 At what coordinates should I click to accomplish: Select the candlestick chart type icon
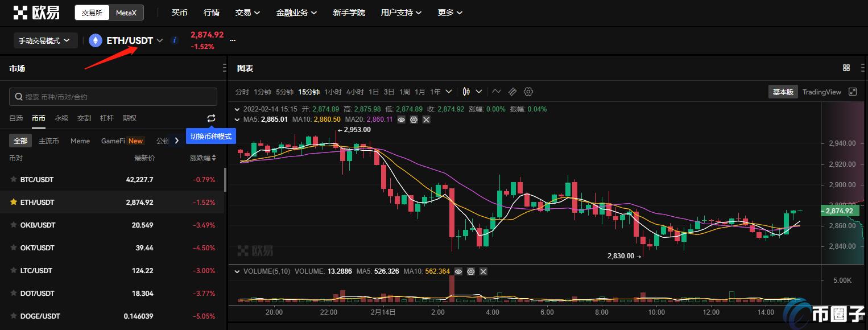(466, 92)
